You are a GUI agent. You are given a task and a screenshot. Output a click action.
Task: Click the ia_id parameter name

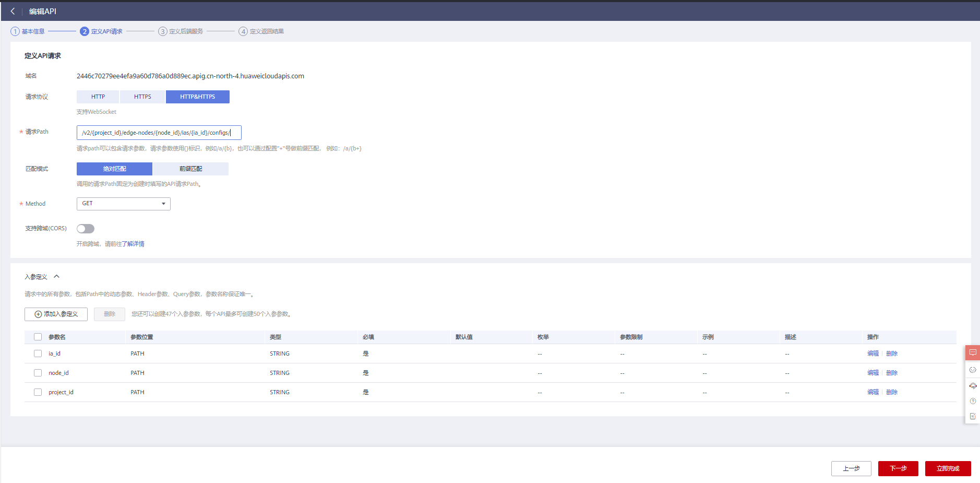click(x=55, y=354)
